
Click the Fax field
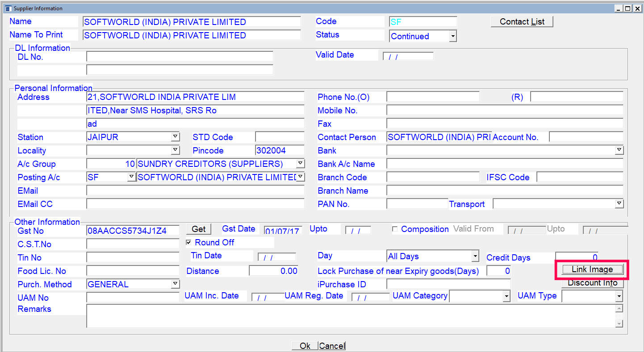coord(505,124)
